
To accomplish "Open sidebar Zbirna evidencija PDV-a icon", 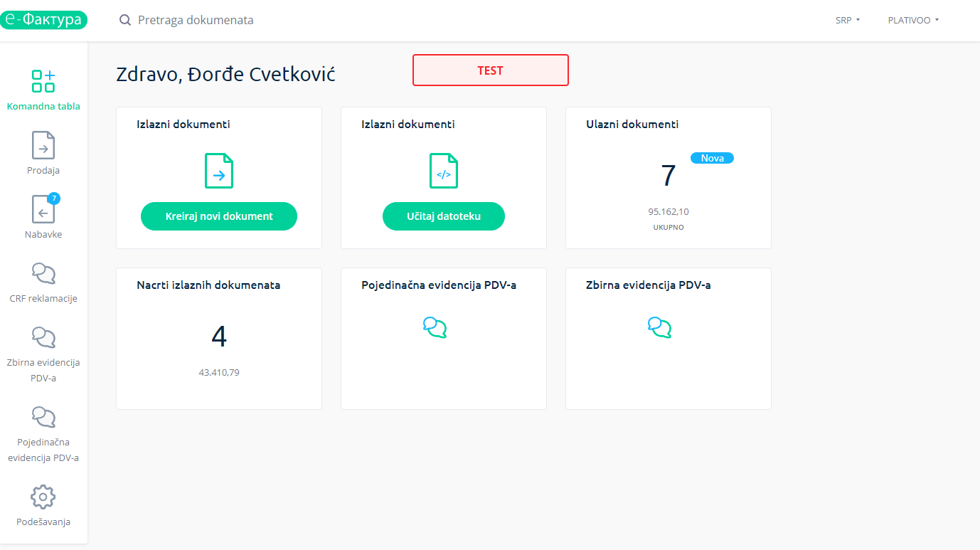I will (x=43, y=337).
